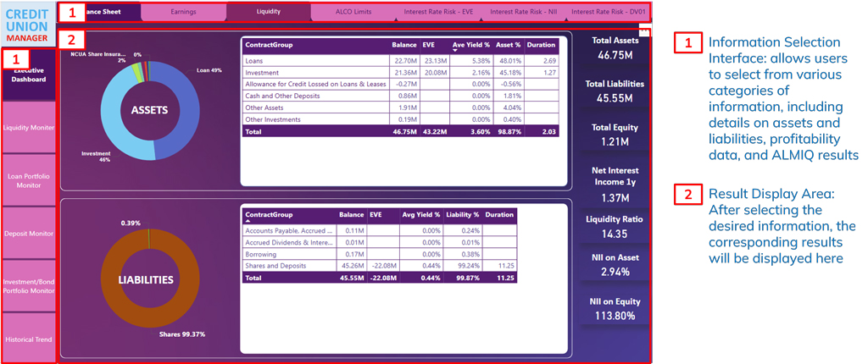Select the Executive Dashboard sidebar button
Screen dimensions: 868x364
pyautogui.click(x=29, y=74)
